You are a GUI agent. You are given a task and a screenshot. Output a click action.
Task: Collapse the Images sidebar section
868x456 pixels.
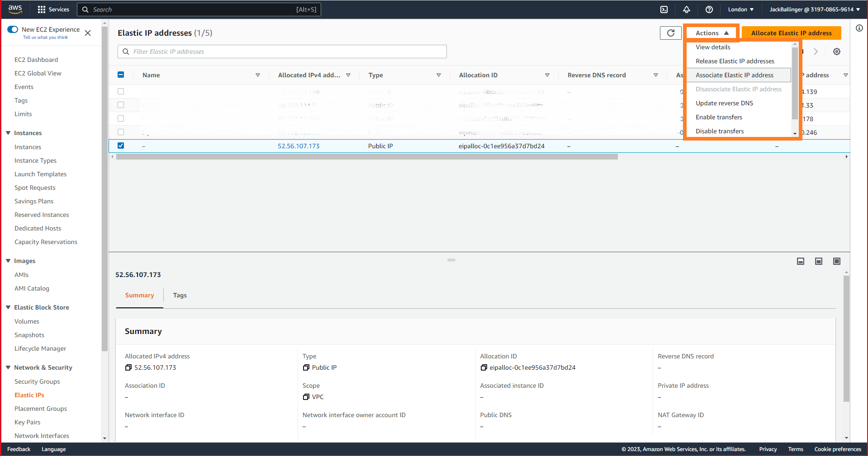[x=8, y=261]
